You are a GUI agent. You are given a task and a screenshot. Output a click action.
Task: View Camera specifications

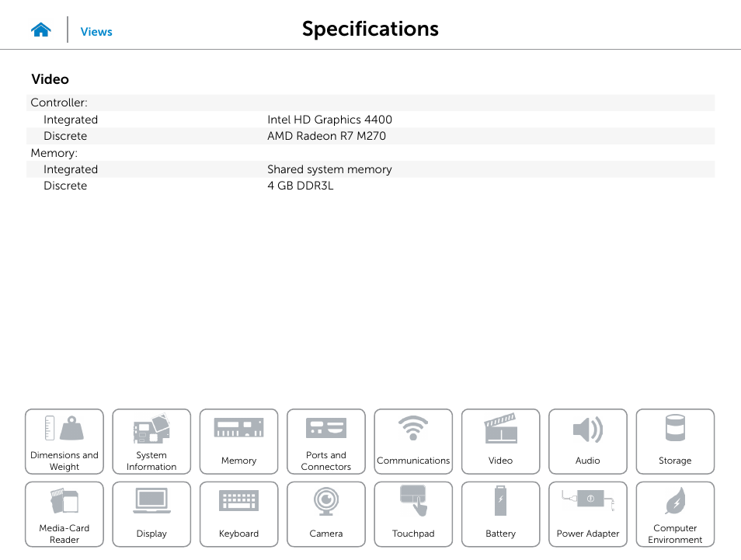326,514
